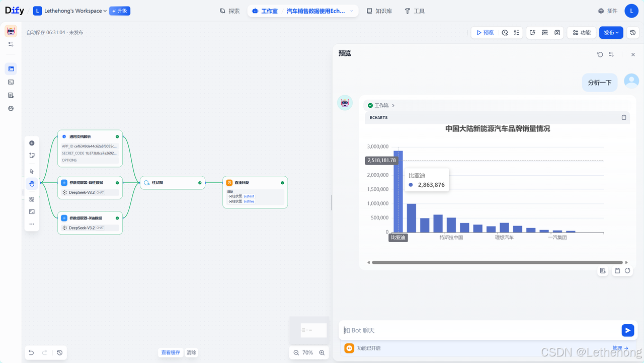This screenshot has width=644, height=363.
Task: Copy the ECHARTS code block
Action: 624,117
